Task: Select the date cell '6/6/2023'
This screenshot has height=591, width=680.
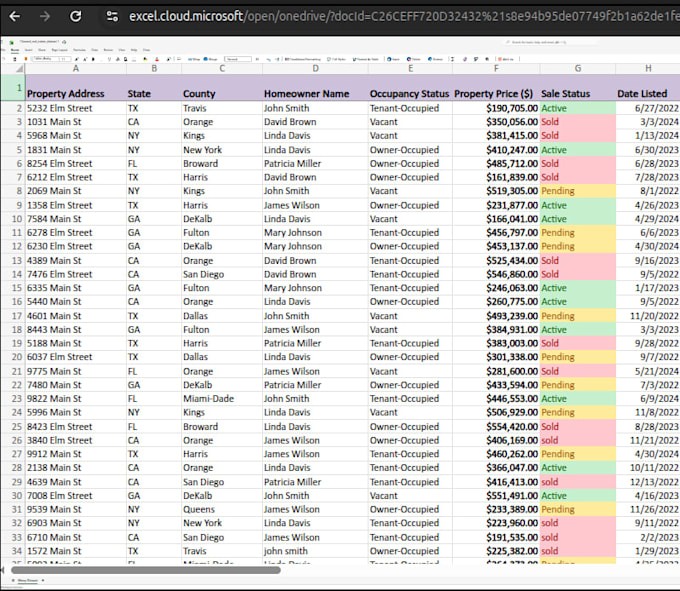Action: click(648, 232)
